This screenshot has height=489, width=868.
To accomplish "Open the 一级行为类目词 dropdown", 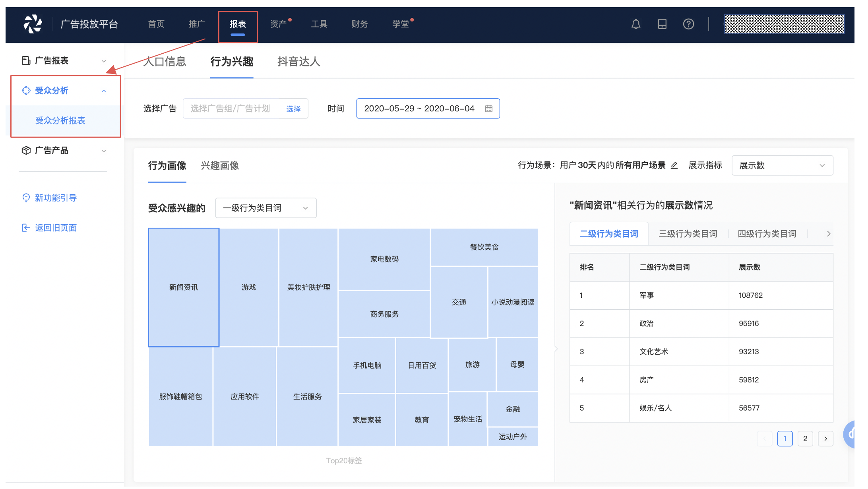I will 265,208.
